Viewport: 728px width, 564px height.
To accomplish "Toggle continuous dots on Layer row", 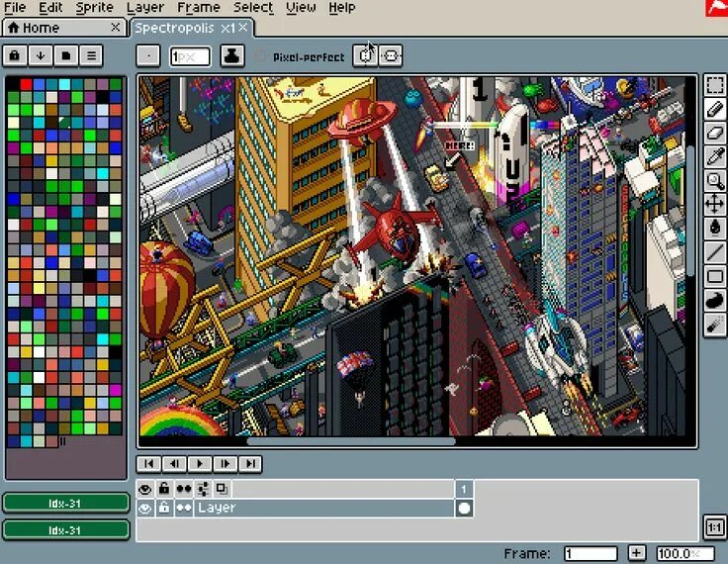I will click(184, 509).
